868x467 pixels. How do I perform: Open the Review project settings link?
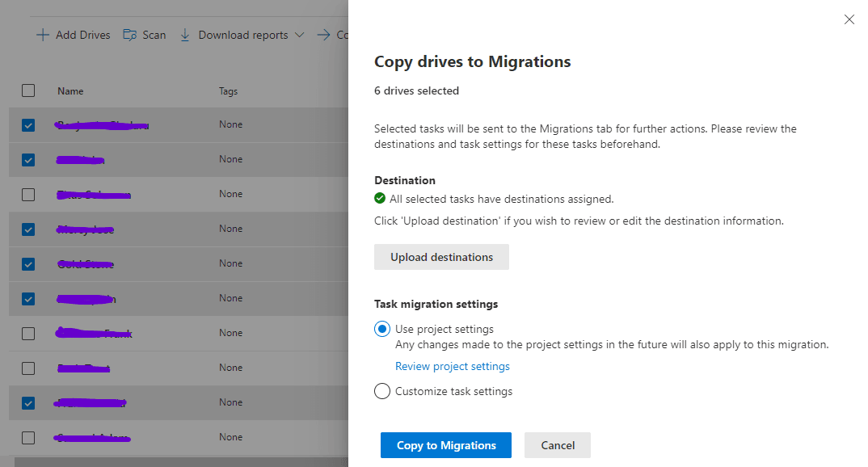pos(452,366)
